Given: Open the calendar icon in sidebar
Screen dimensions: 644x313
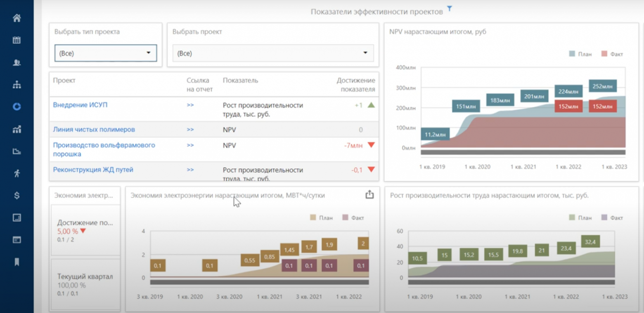Looking at the screenshot, I should [17, 41].
